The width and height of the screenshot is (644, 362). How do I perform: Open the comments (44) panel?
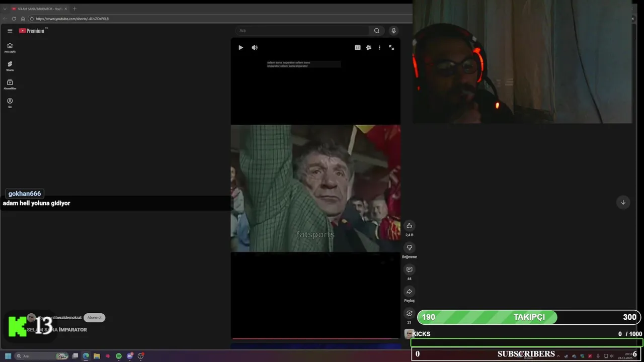tap(409, 269)
